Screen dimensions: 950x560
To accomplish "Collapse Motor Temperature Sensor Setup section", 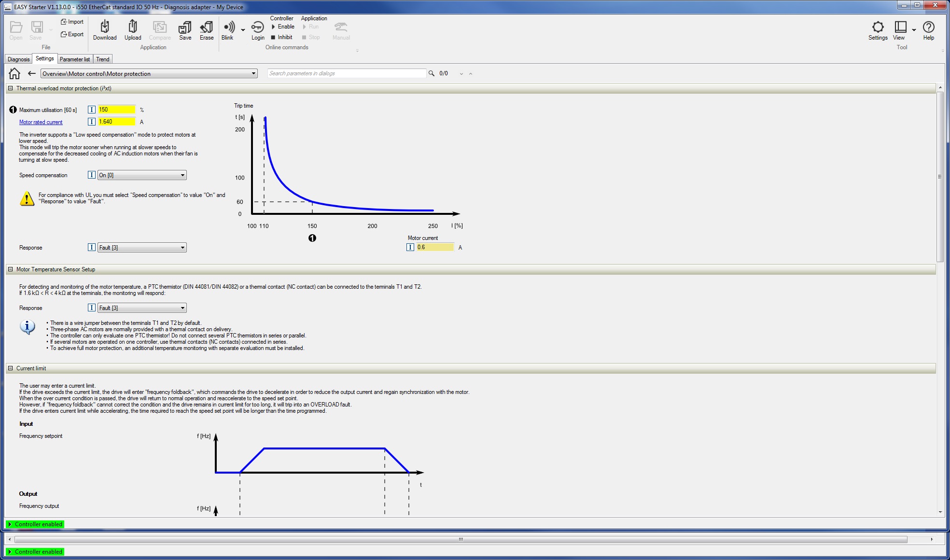I will point(10,269).
